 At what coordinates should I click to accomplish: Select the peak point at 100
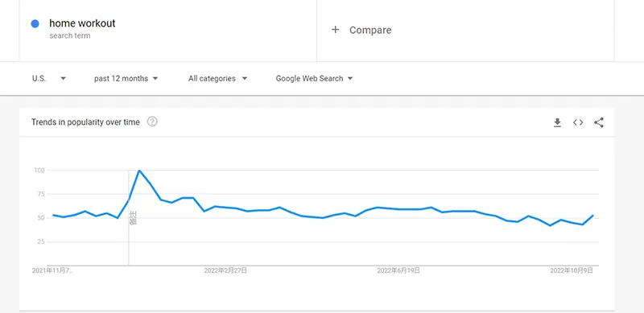pyautogui.click(x=139, y=170)
